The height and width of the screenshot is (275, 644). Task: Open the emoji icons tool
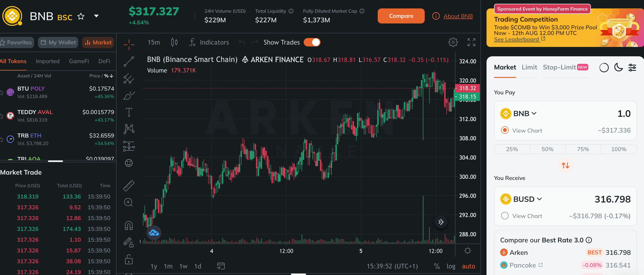(x=129, y=163)
